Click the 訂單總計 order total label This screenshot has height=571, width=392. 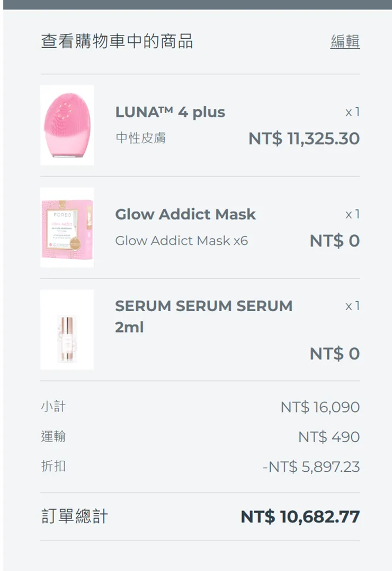(x=74, y=516)
